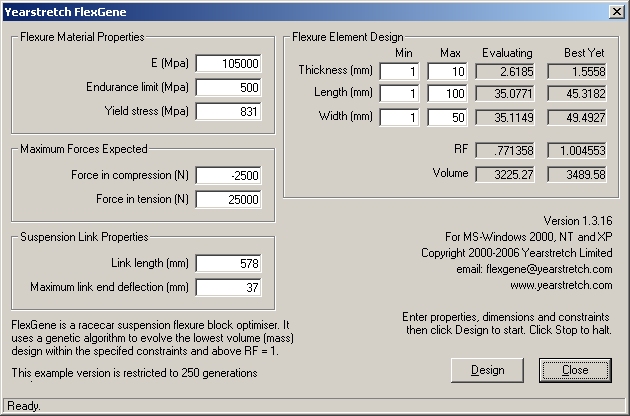
Task: Click the Thickness Best Yet value 1.5558
Action: (x=577, y=72)
